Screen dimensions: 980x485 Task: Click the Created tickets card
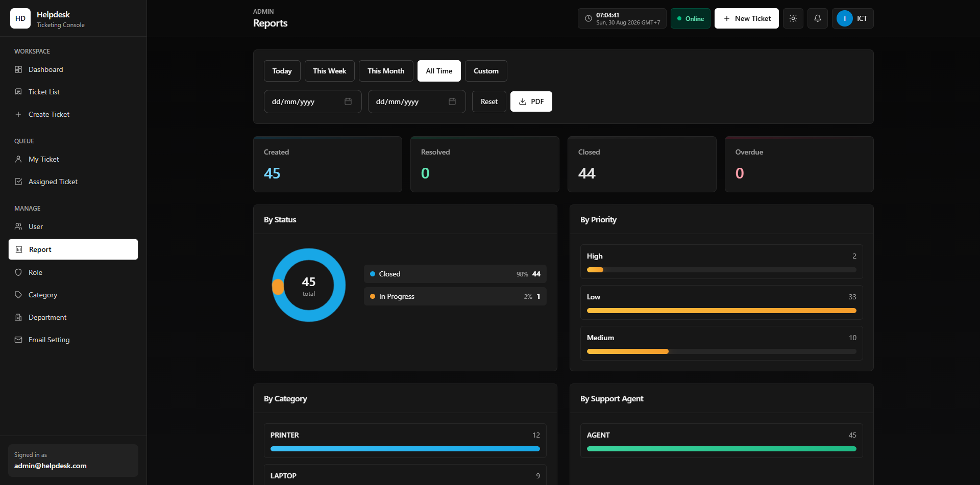coord(328,164)
